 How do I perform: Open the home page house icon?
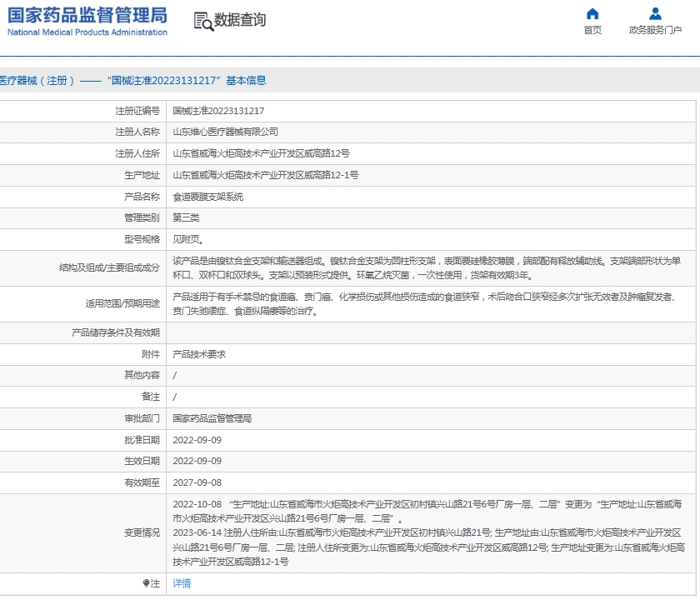592,14
